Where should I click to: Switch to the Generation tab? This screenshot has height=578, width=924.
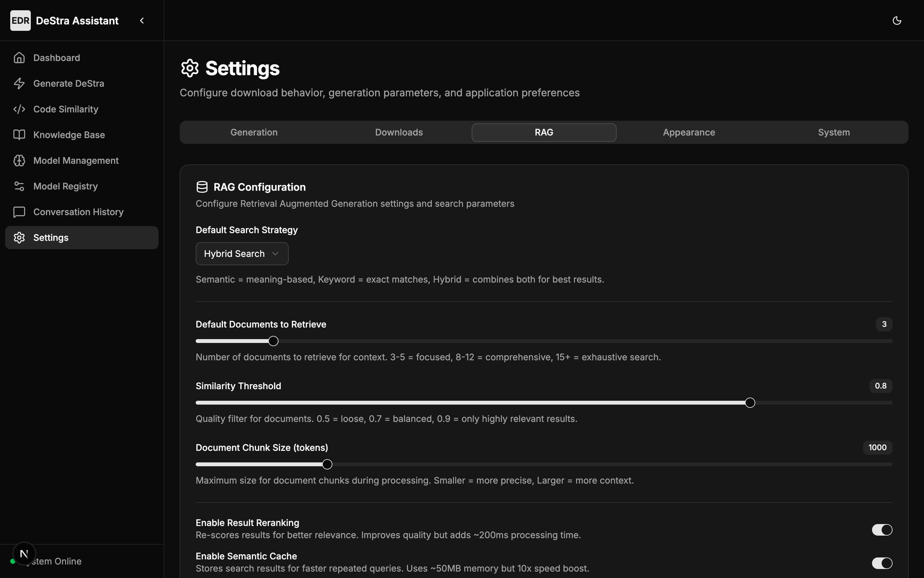point(254,132)
